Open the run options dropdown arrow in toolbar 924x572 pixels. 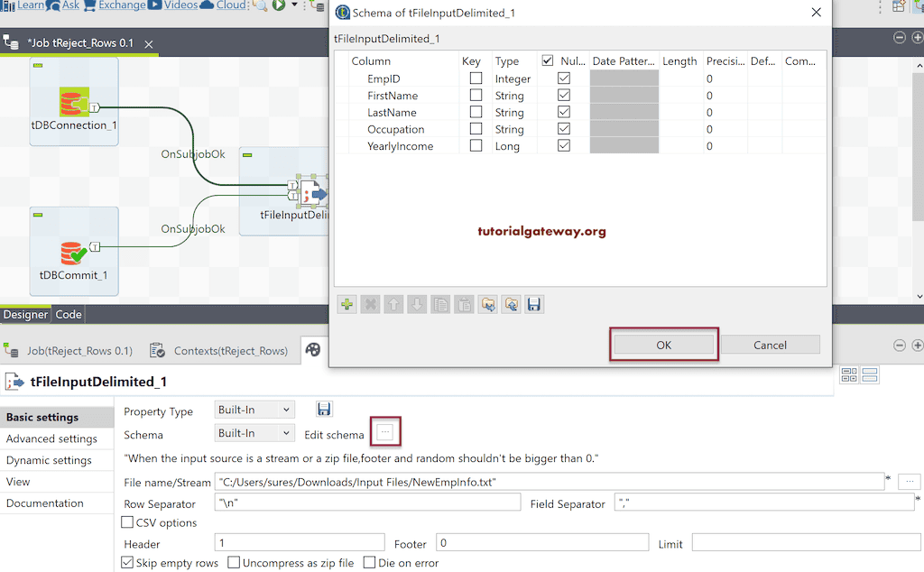point(294,5)
